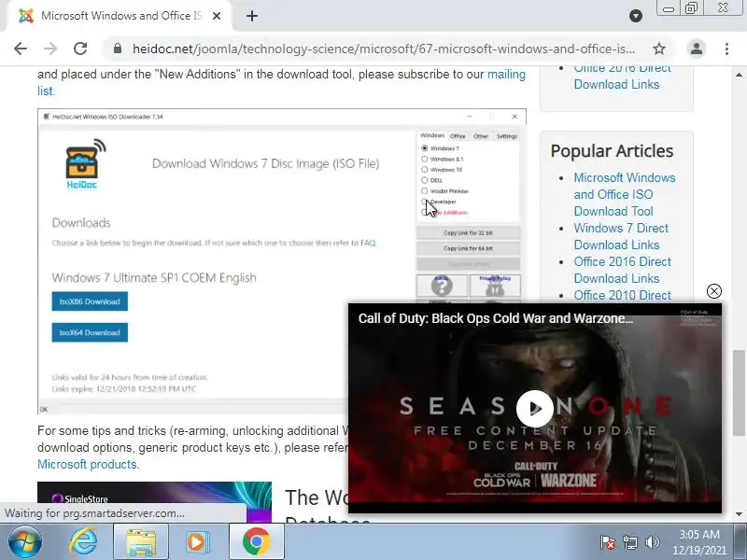
Task: Click the page scrollbar thumb
Action: 739,393
